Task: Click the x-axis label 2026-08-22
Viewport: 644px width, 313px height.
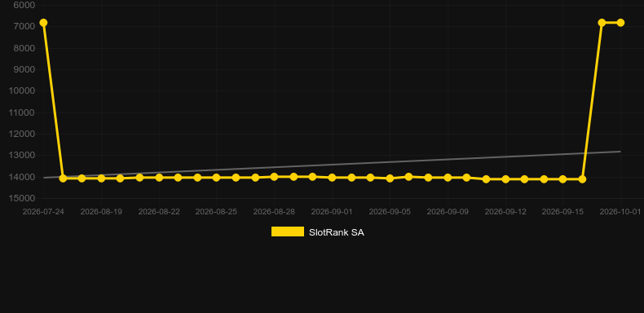Action: [159, 212]
